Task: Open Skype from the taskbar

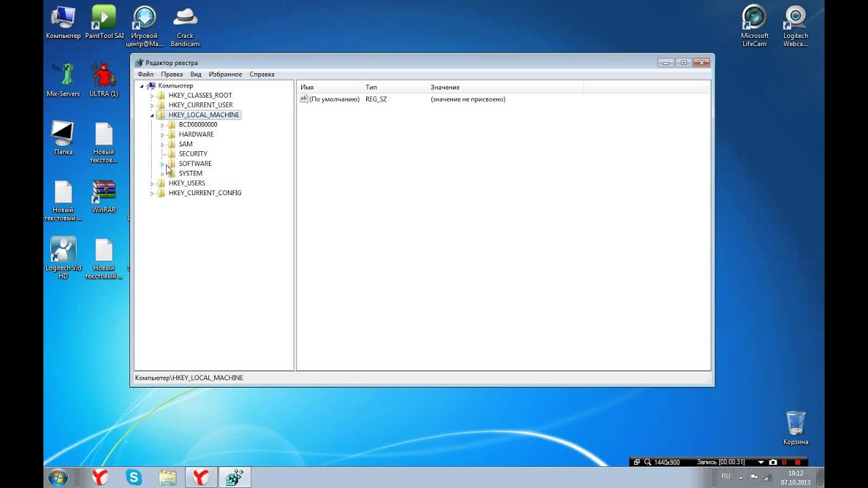Action: pos(134,477)
